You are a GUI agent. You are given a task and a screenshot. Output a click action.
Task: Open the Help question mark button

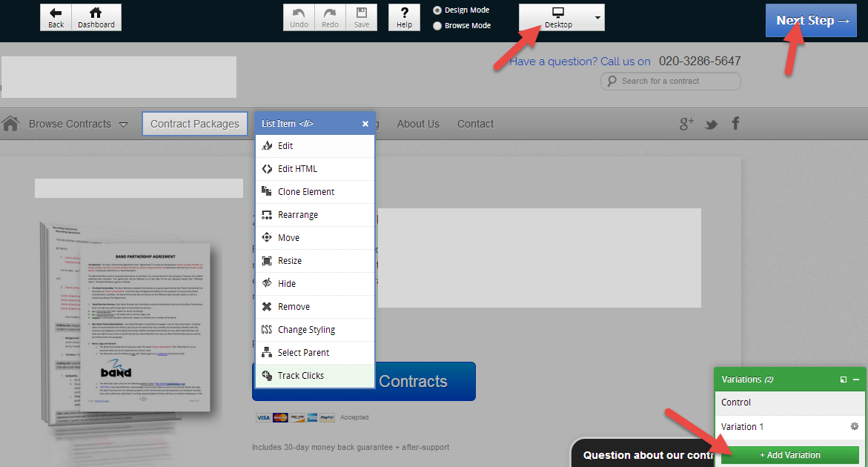[x=404, y=18]
